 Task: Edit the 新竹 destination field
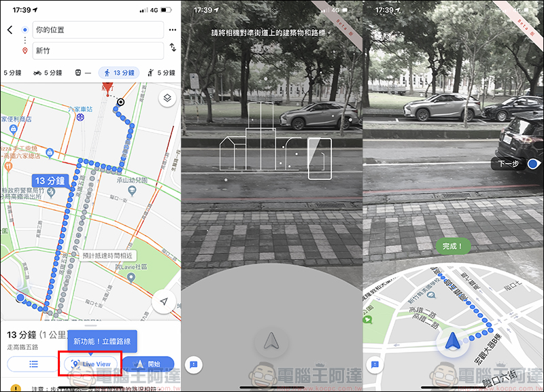[x=98, y=51]
